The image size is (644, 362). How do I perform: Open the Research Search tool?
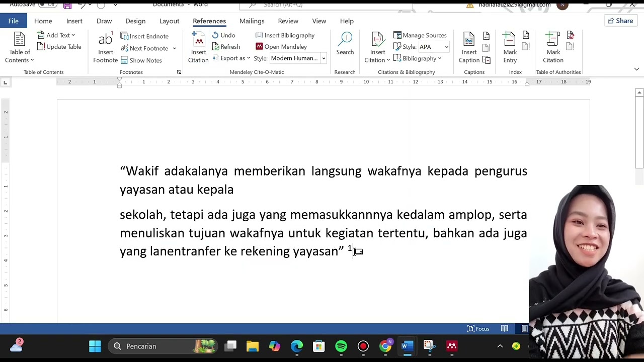click(x=345, y=44)
